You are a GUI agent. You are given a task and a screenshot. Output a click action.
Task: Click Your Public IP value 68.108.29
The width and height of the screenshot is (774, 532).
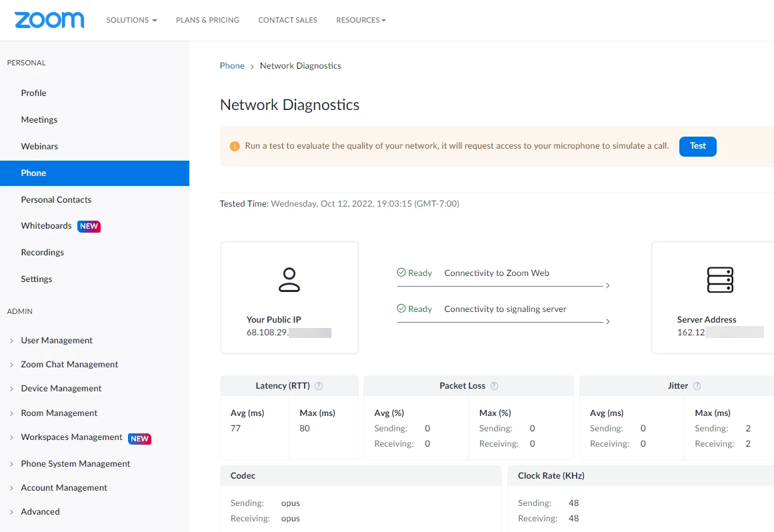[267, 332]
